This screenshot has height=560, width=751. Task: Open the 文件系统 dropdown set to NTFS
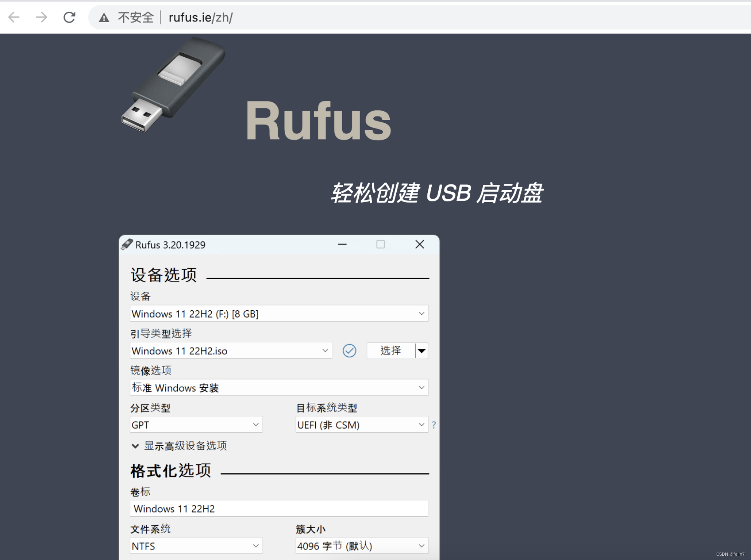point(196,546)
